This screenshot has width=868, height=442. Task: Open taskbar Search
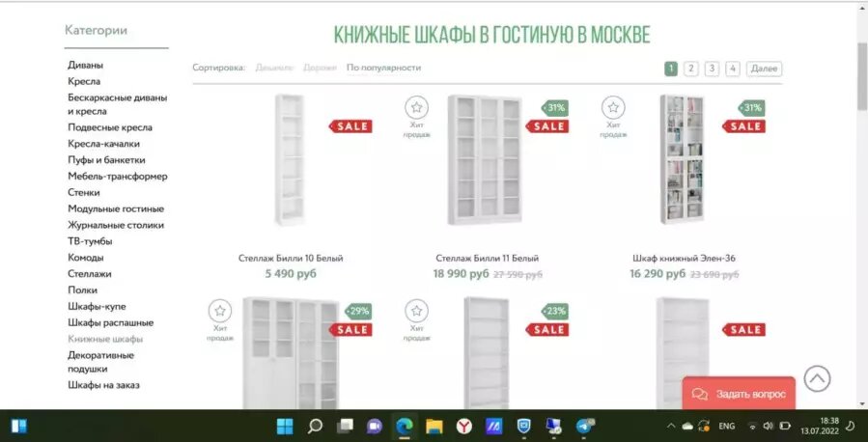coord(315,426)
